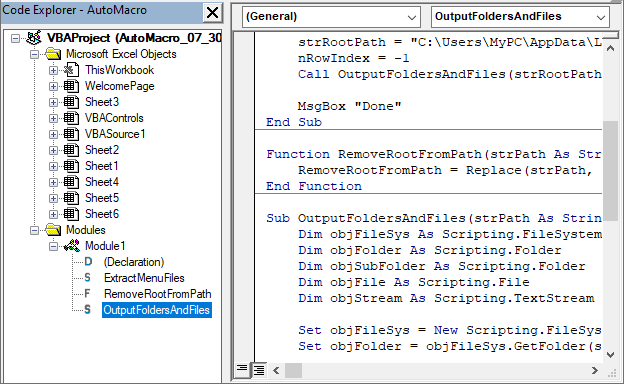Select Sheet4 in the tree

click(102, 182)
